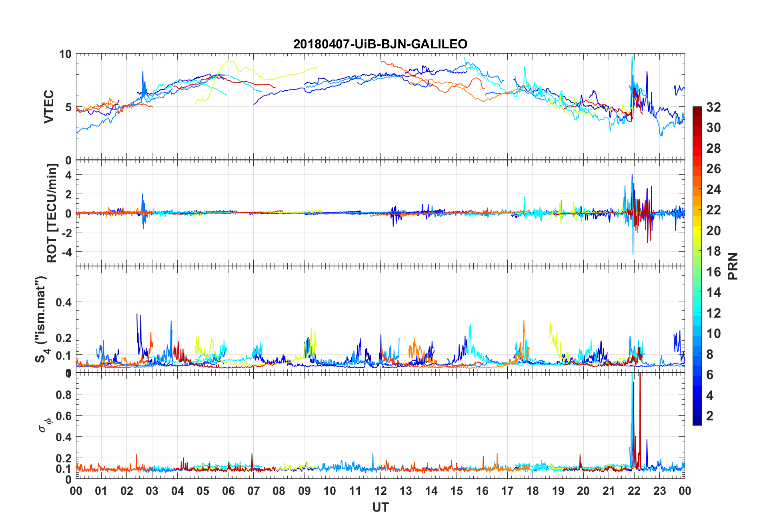Click x-axis tick label 20
Image resolution: width=761 pixels, height=532 pixels.
coord(583,491)
